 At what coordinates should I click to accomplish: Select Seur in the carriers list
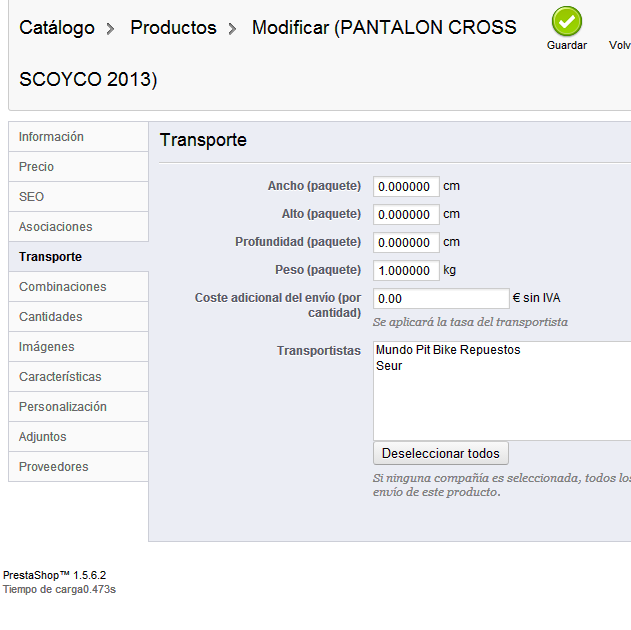click(x=389, y=366)
